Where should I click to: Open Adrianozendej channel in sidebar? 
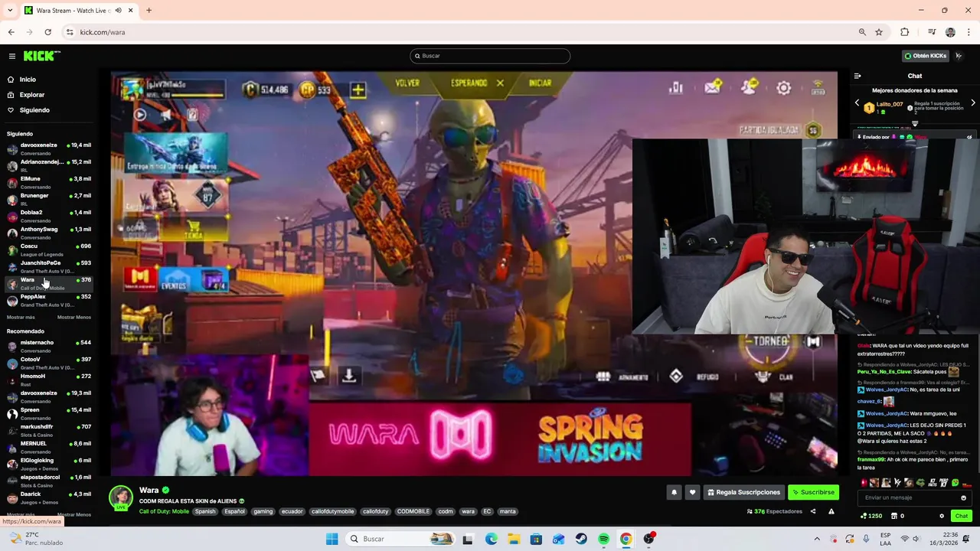[x=48, y=165]
